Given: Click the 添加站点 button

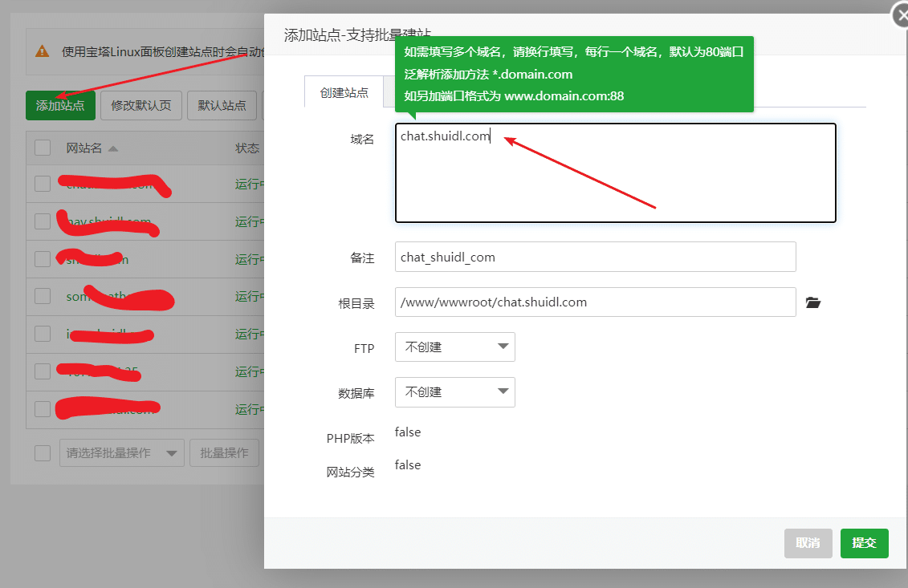Looking at the screenshot, I should coord(60,105).
